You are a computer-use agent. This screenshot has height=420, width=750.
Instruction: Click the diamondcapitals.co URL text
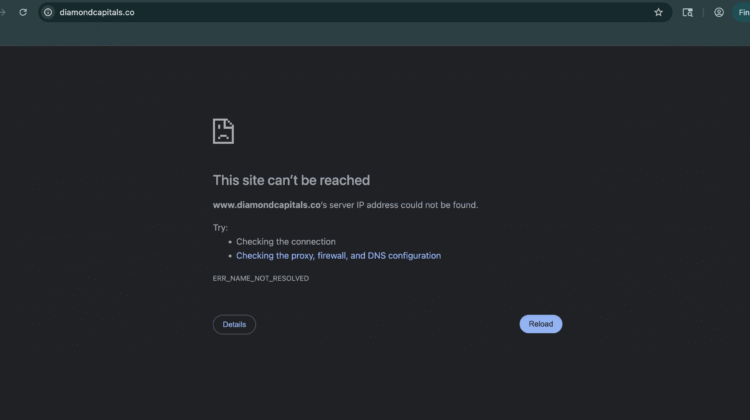coord(99,12)
